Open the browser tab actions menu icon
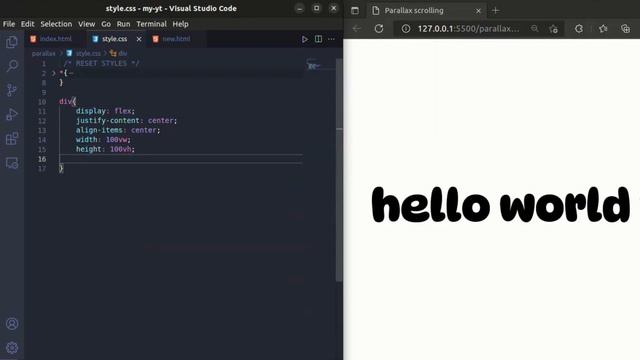The height and width of the screenshot is (360, 640). [355, 11]
